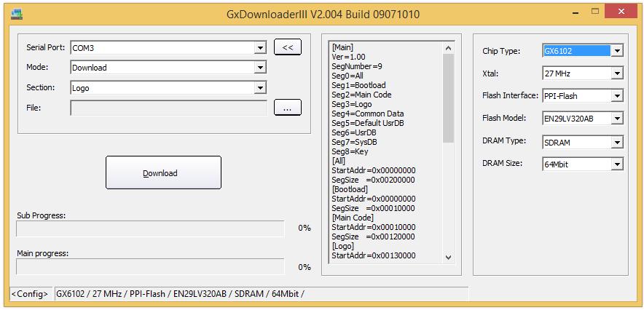Select the Seg2=Main Code line in list
Viewport: 644px width, 310px height.
(361, 95)
